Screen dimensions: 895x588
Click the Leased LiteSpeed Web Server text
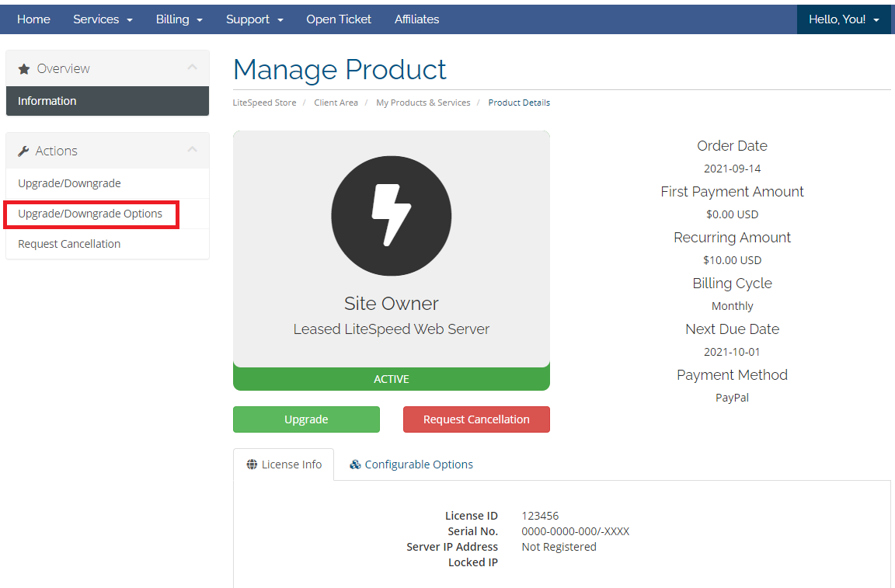(392, 329)
